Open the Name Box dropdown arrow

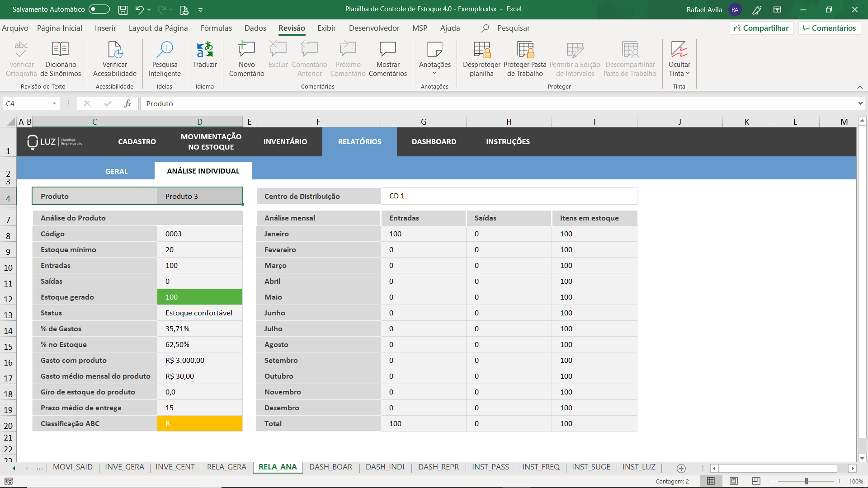54,103
